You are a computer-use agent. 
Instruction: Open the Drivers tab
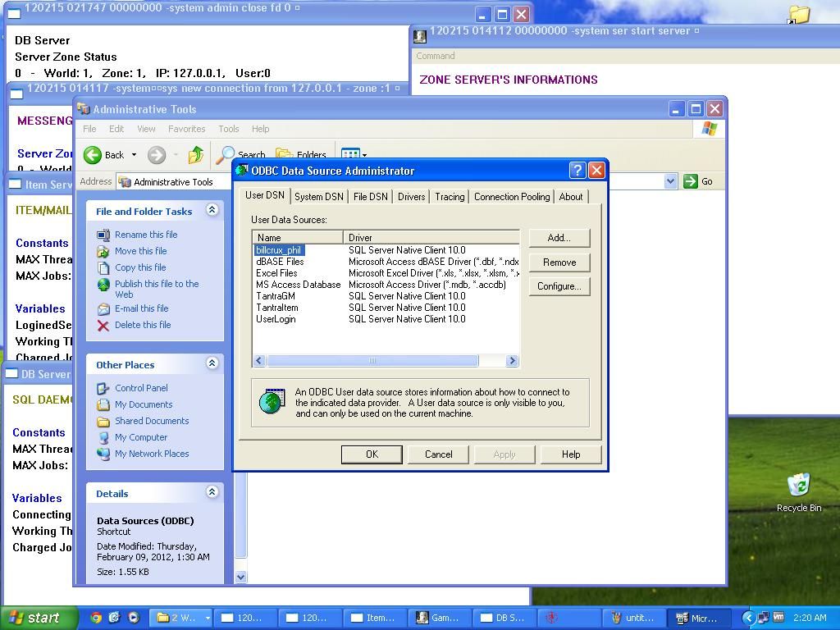[x=411, y=197]
